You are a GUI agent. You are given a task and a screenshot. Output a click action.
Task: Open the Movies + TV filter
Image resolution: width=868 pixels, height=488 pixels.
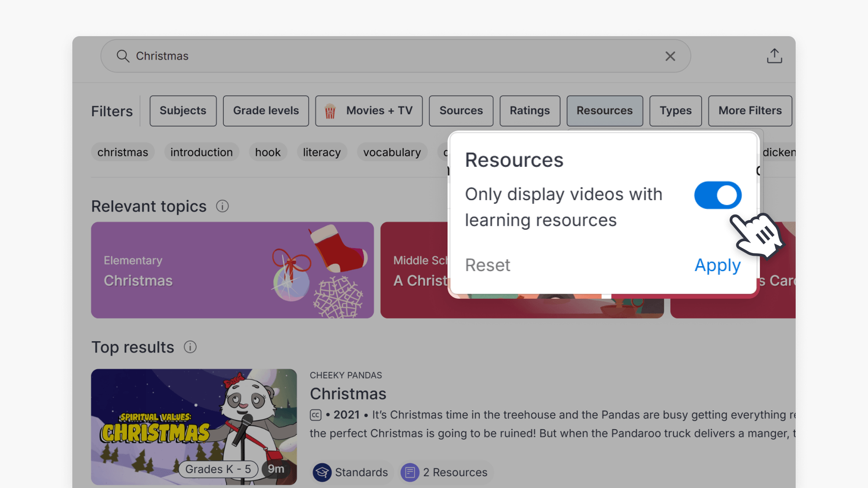(369, 111)
